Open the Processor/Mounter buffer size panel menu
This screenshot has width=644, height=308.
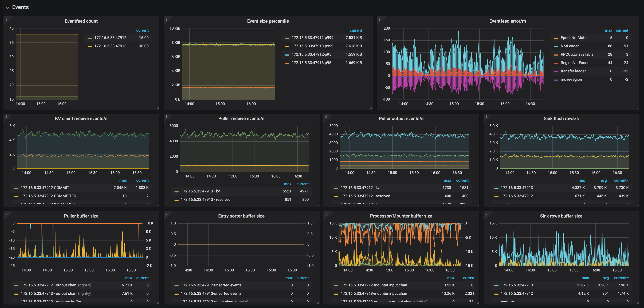[401, 216]
